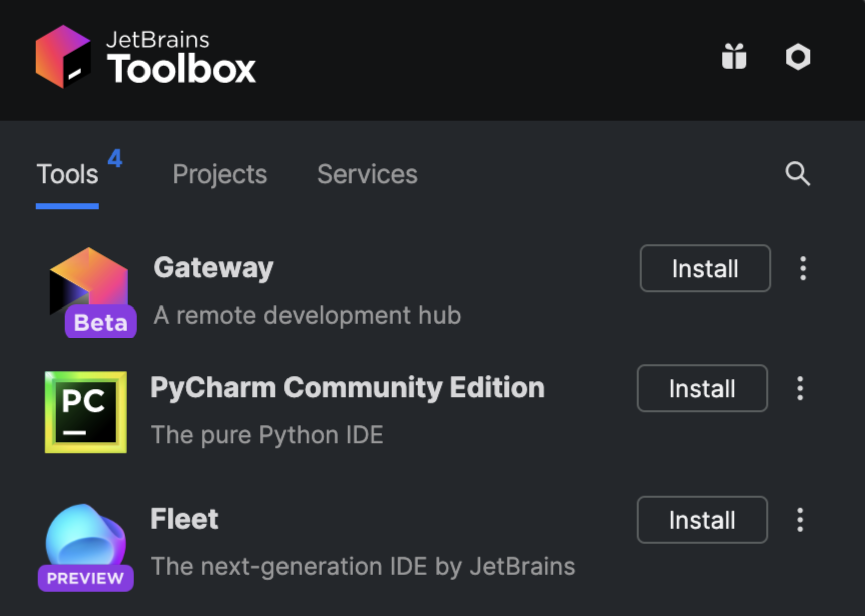
Task: Open the search tool
Action: coord(798,174)
